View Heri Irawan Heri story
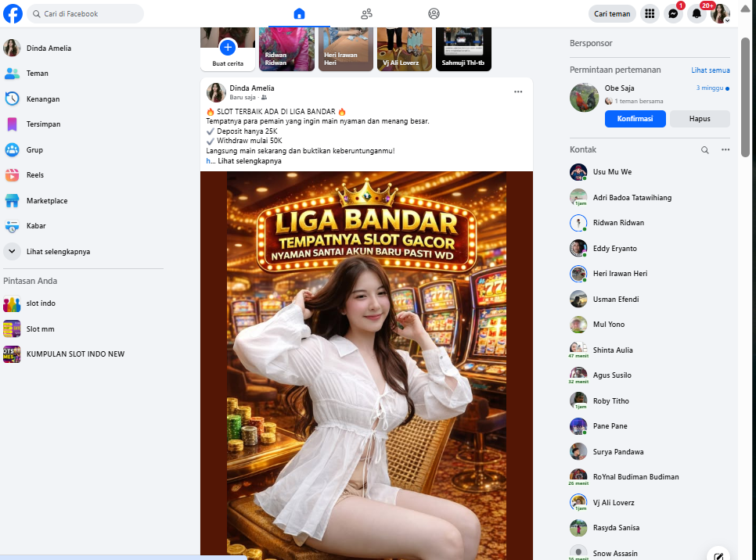Screen dimensions: 756x560 click(x=346, y=49)
